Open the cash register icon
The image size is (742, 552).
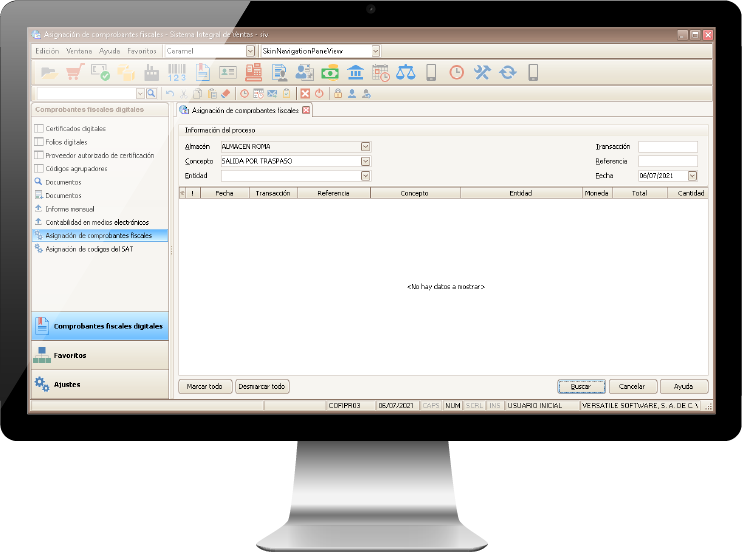254,72
